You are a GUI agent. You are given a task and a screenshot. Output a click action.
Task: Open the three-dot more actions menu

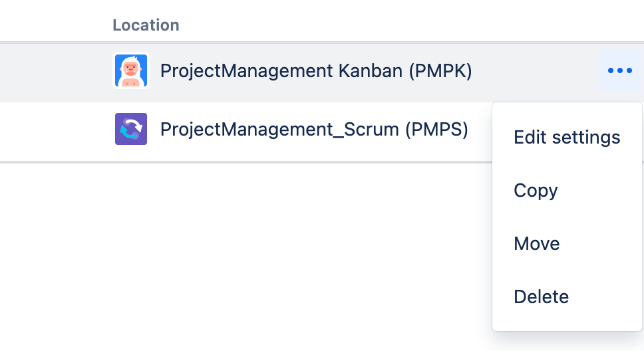click(620, 70)
